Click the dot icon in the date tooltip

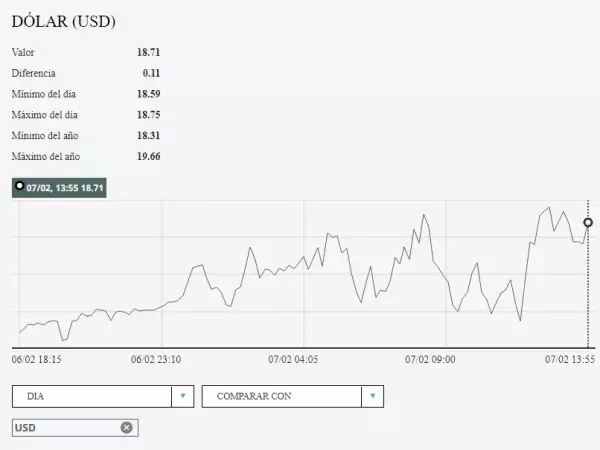[x=19, y=186]
